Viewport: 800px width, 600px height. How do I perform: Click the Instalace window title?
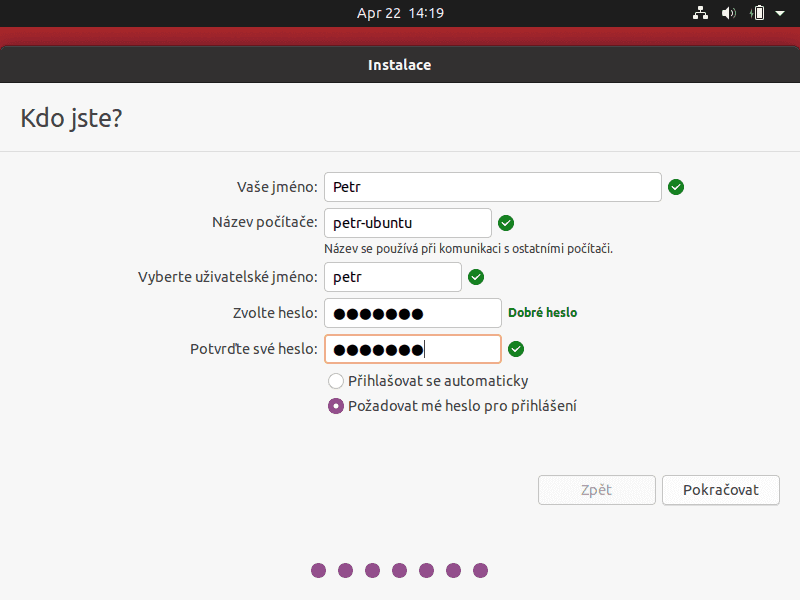[399, 65]
